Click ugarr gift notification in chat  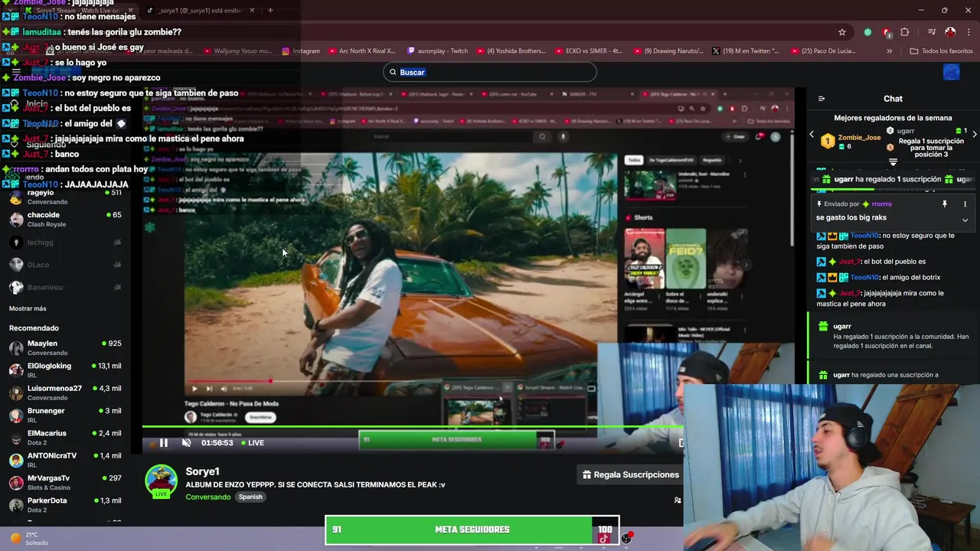coord(892,336)
